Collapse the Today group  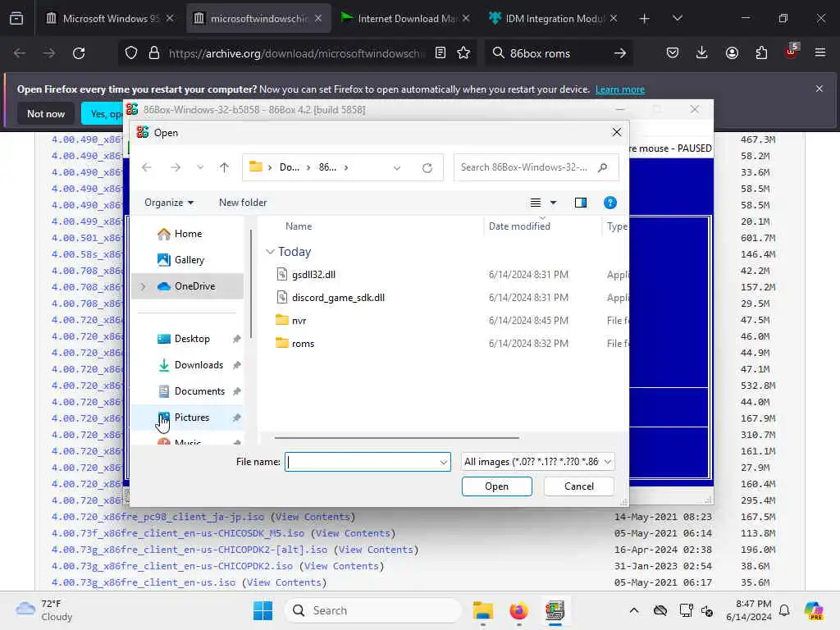[270, 252]
